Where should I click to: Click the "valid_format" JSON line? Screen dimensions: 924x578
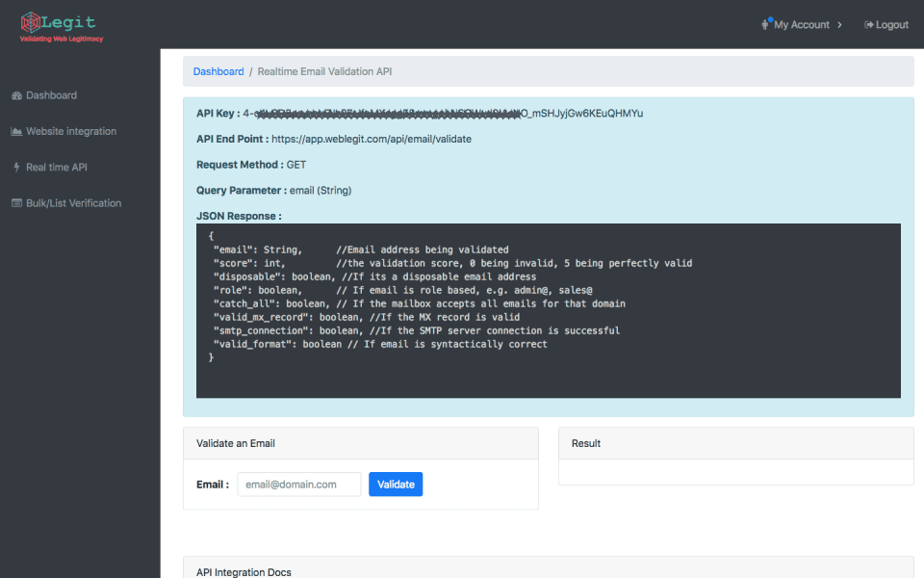pyautogui.click(x=380, y=345)
